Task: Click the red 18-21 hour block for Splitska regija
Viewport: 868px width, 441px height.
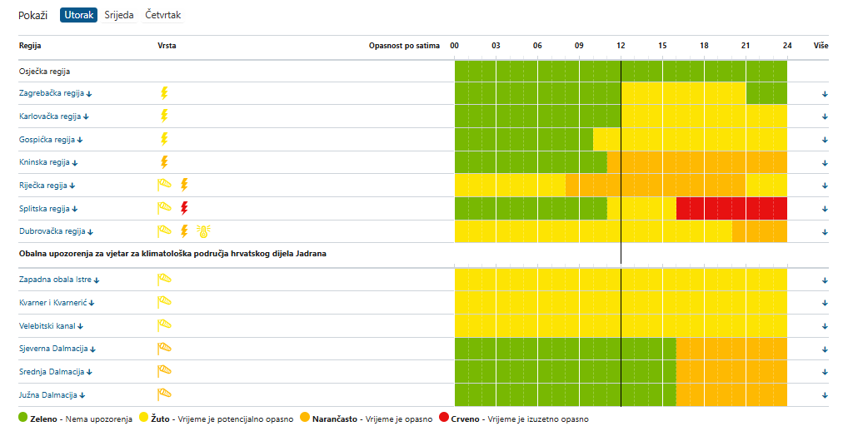Action: 725,208
